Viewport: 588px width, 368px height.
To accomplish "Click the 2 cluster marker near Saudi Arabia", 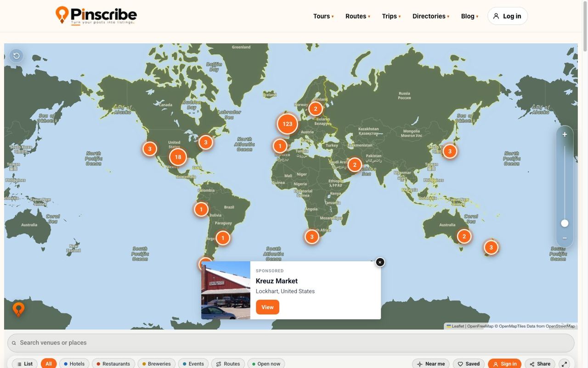I will [x=354, y=165].
